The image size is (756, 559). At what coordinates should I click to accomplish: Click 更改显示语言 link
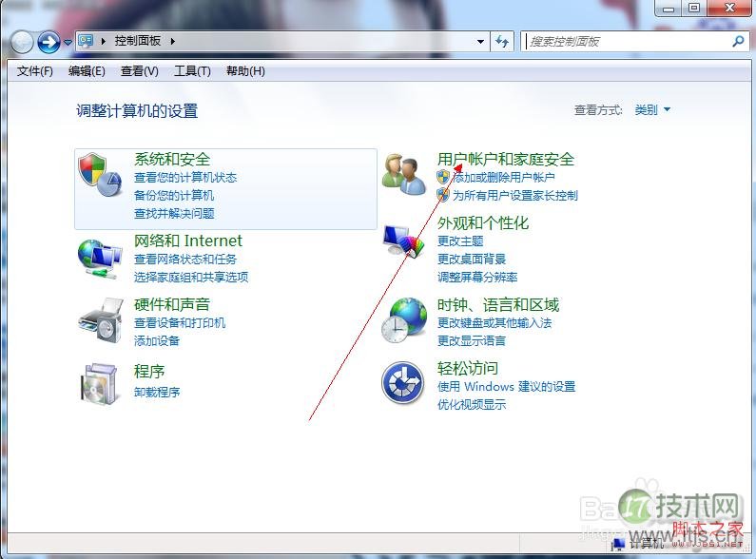point(472,341)
